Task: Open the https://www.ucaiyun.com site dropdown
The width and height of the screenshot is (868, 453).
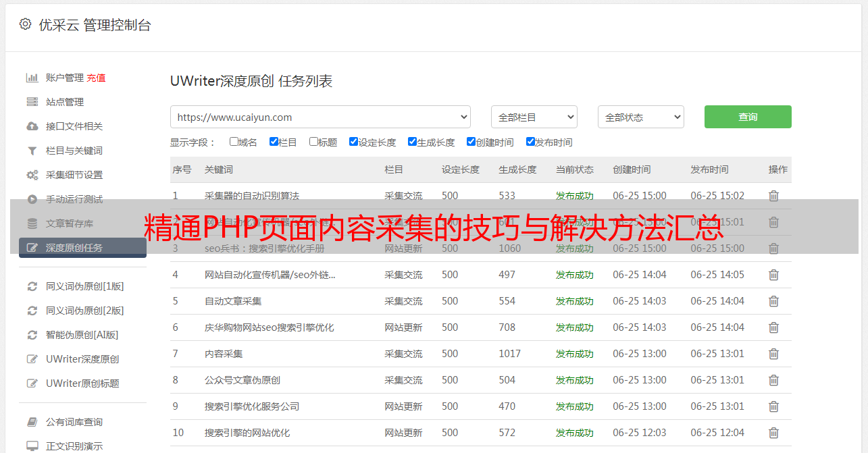Action: 320,117
